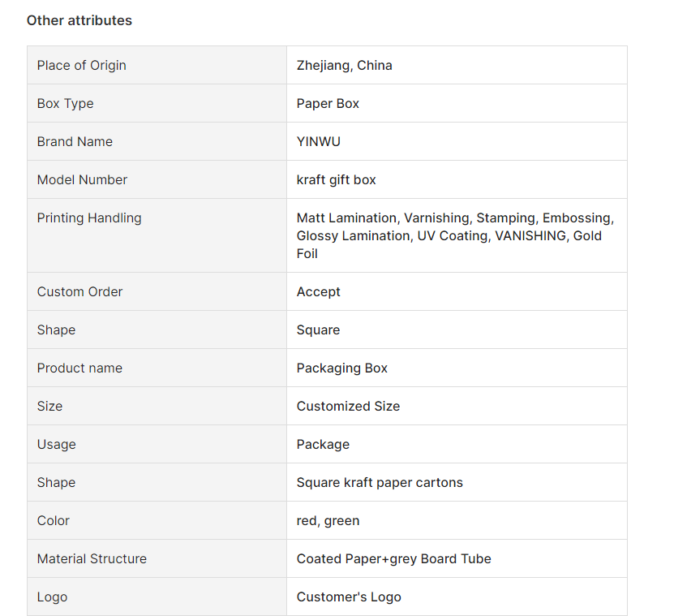The image size is (674, 616).
Task: Click the 'Packaging Box' product name value
Action: click(x=342, y=368)
